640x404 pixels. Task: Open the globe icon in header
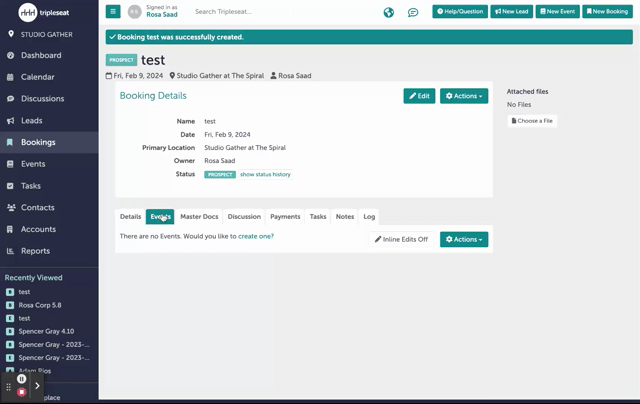click(x=388, y=12)
